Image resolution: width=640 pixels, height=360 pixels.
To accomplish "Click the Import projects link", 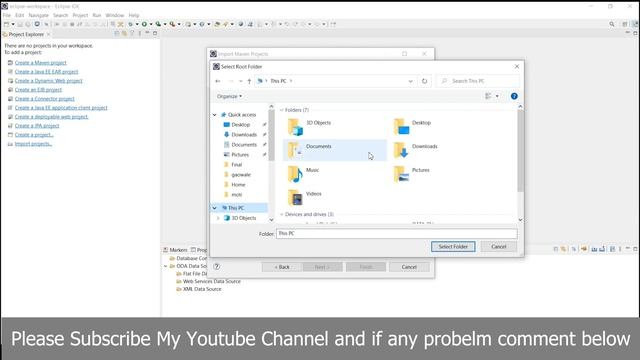I will [x=33, y=144].
